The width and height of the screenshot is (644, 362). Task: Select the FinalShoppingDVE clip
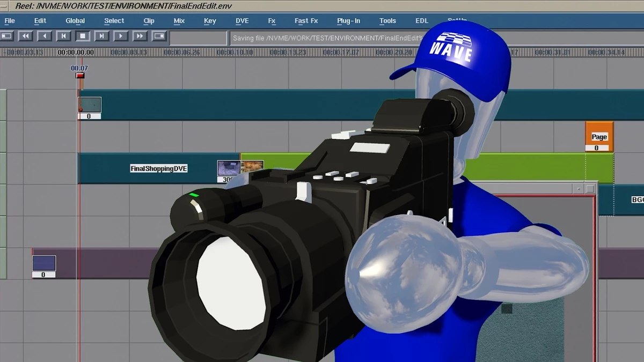pyautogui.click(x=159, y=168)
